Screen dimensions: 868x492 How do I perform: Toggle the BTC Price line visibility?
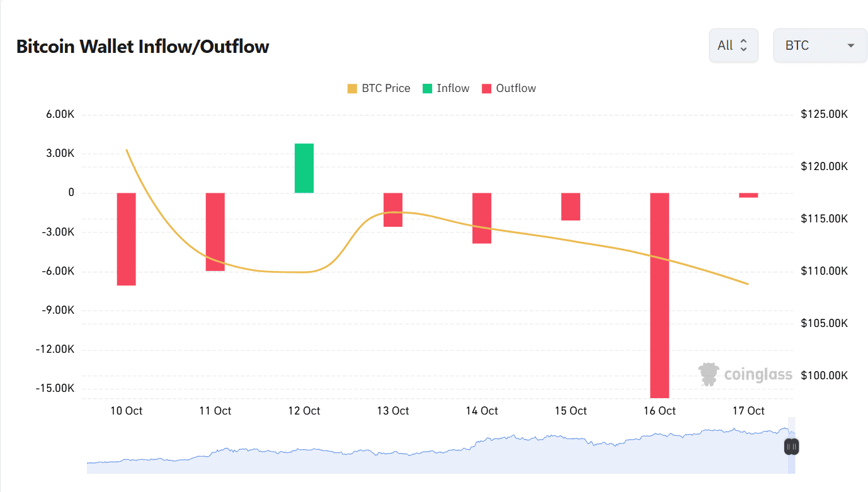coord(378,88)
